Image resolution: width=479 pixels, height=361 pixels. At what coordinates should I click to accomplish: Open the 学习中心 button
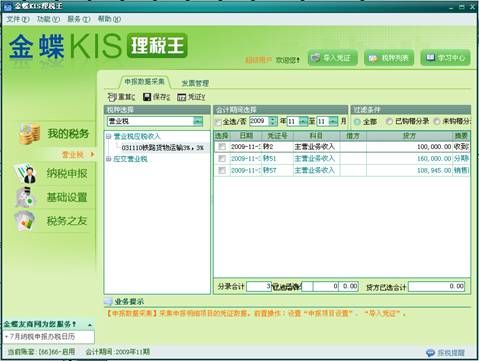click(445, 58)
